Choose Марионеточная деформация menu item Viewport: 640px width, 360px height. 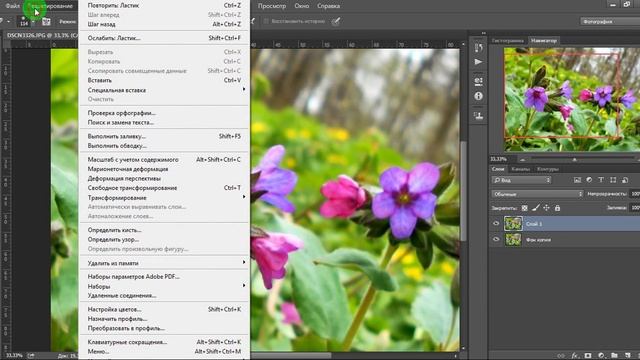tap(165, 169)
